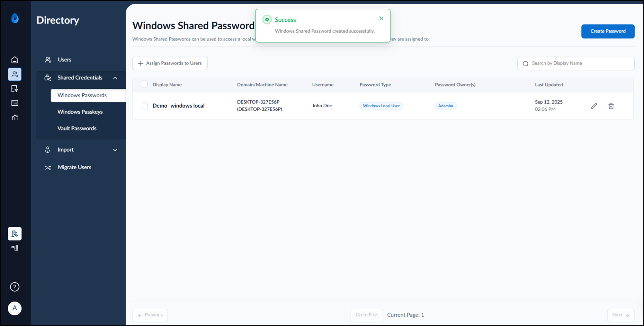The height and width of the screenshot is (326, 644).
Task: Open the account avatar labeled A
Action: pyautogui.click(x=15, y=308)
